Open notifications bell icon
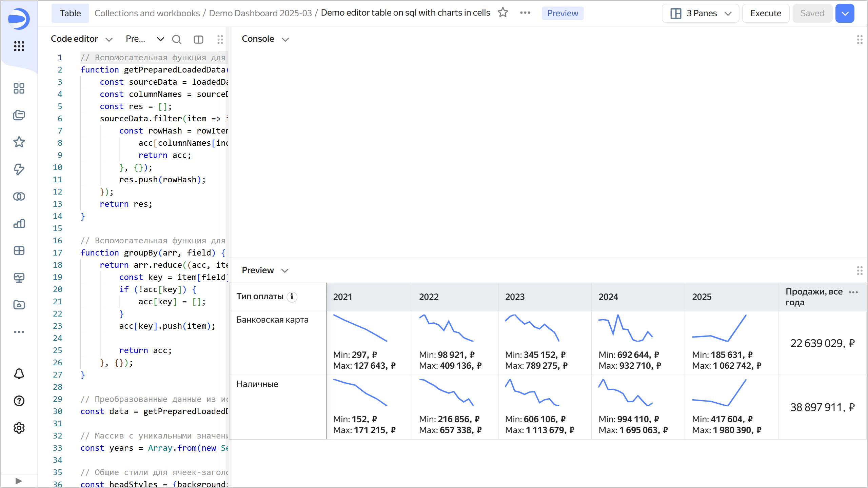The image size is (868, 488). coord(19,374)
